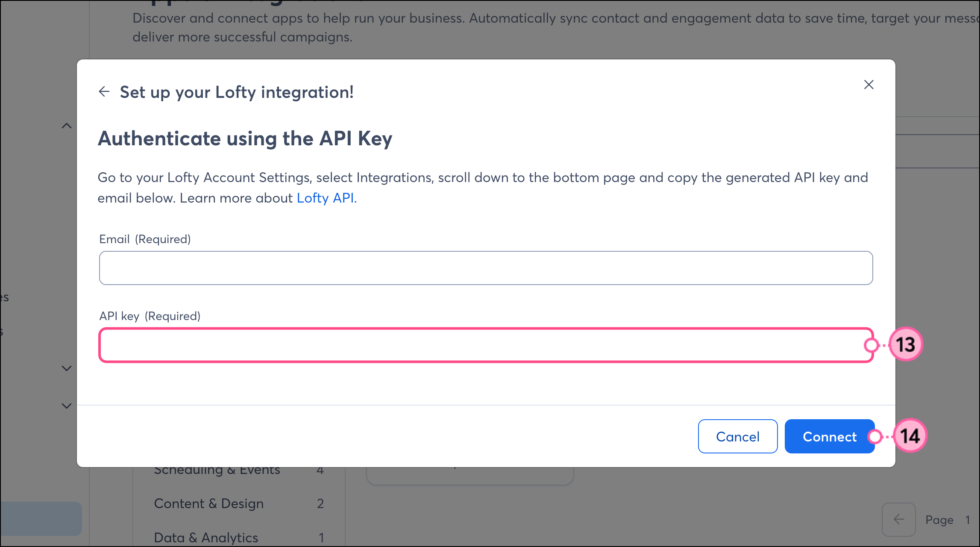This screenshot has height=547, width=980.
Task: Focus the Email required input field
Action: point(486,268)
